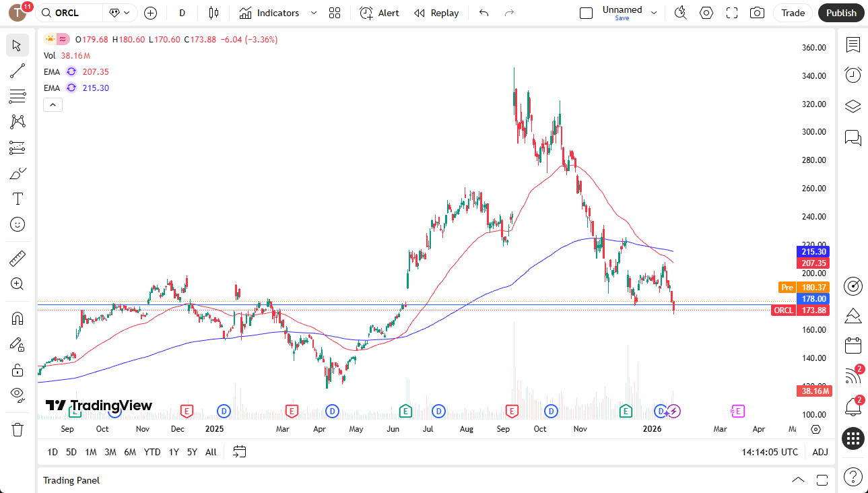Image resolution: width=868 pixels, height=493 pixels.
Task: Open the candle chart type selector
Action: pyautogui.click(x=214, y=13)
